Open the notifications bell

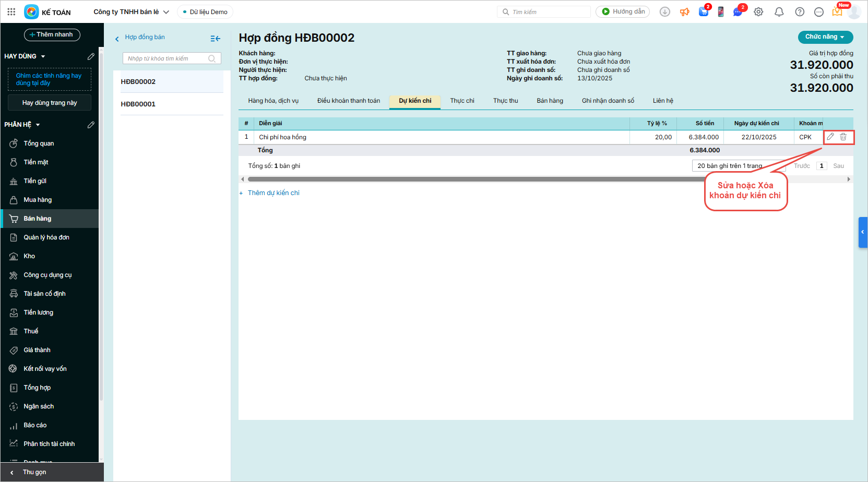click(779, 12)
